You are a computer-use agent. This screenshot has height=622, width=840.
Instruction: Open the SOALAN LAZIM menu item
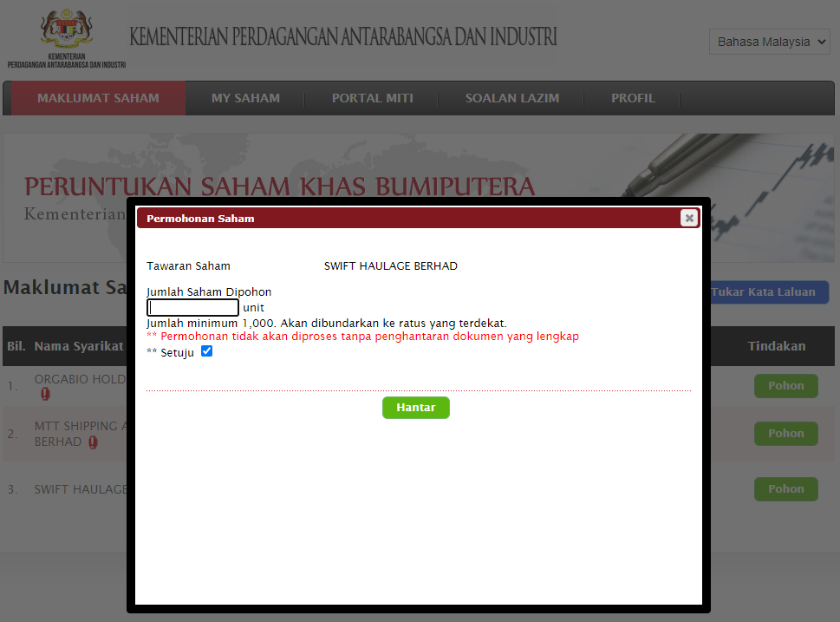coord(511,98)
